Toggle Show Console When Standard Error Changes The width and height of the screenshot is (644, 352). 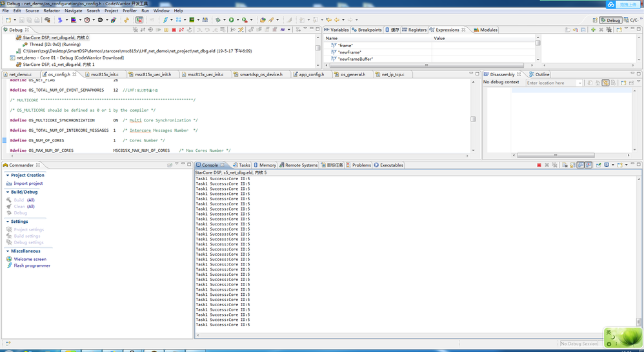[x=588, y=165]
